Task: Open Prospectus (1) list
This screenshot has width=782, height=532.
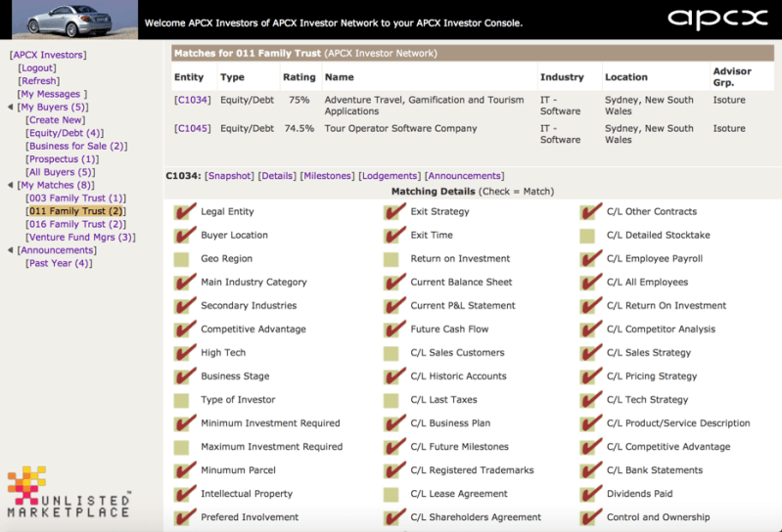Action: point(63,158)
